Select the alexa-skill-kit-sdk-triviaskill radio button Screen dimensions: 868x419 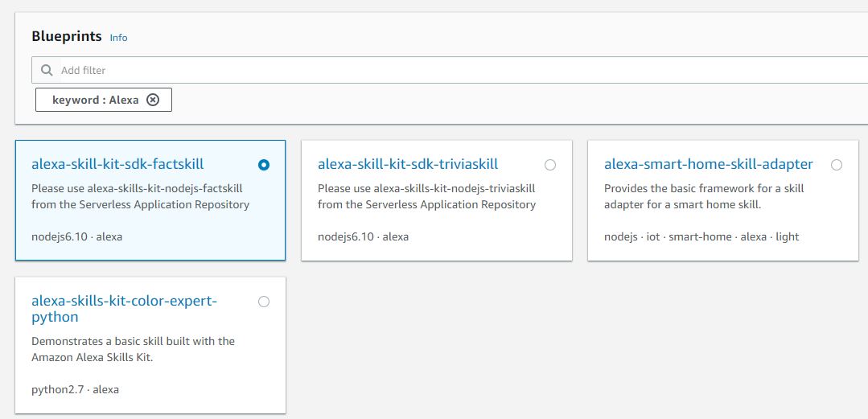click(550, 165)
